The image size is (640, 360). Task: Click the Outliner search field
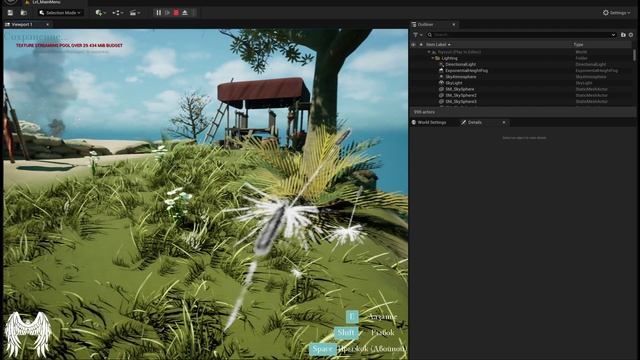(521, 35)
